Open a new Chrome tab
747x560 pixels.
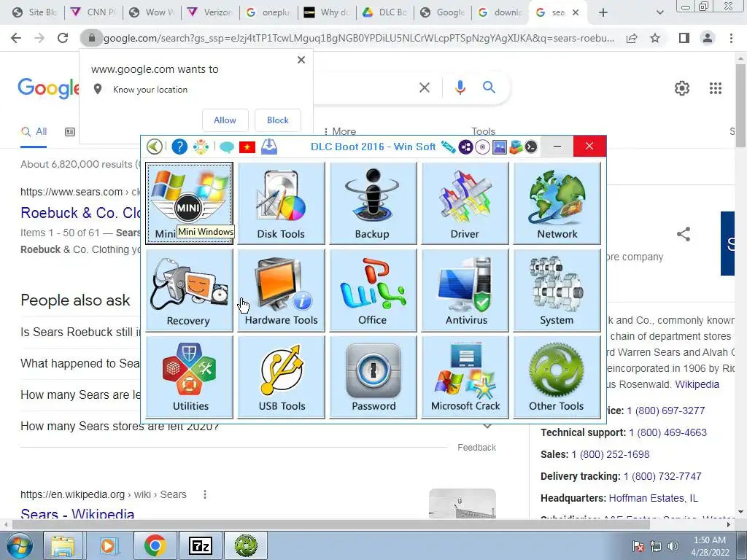pos(603,12)
